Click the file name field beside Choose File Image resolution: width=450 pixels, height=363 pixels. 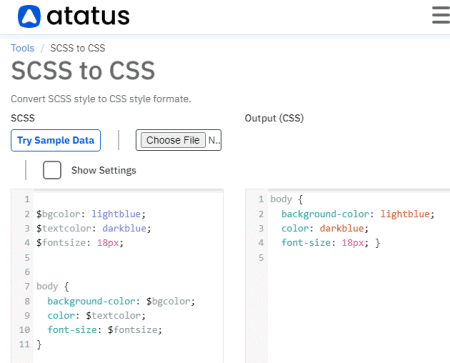tap(214, 140)
